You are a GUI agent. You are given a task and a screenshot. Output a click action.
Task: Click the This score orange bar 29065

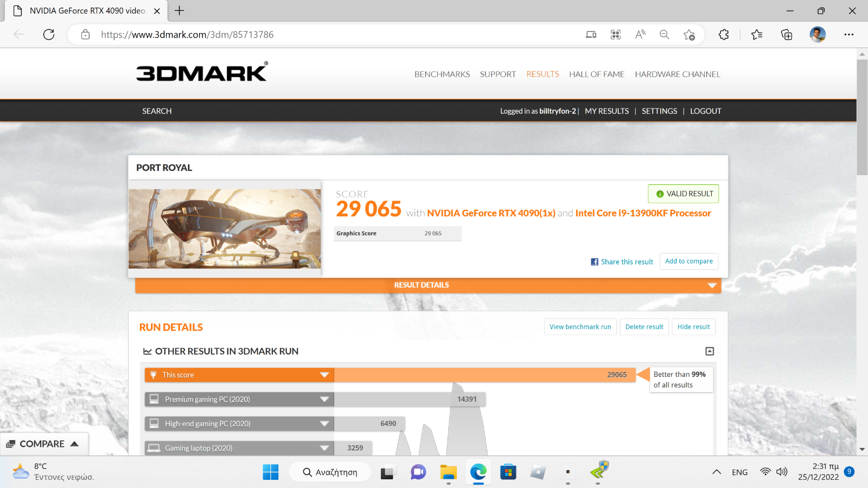(x=484, y=375)
